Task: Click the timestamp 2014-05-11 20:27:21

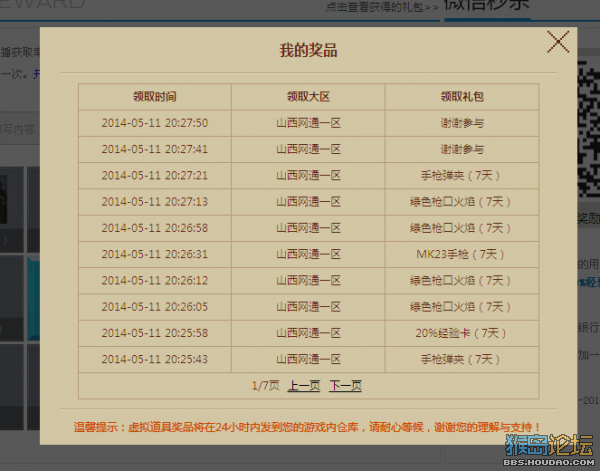Action: 155,175
